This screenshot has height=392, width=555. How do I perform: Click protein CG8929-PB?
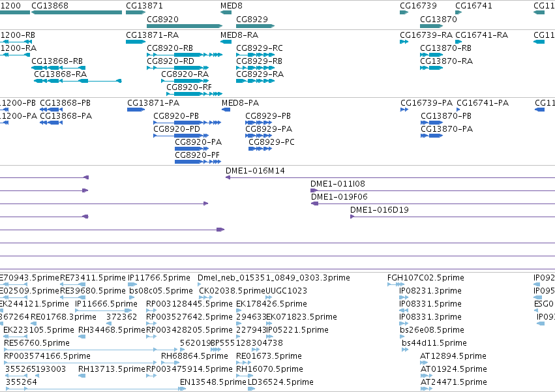pyautogui.click(x=268, y=116)
